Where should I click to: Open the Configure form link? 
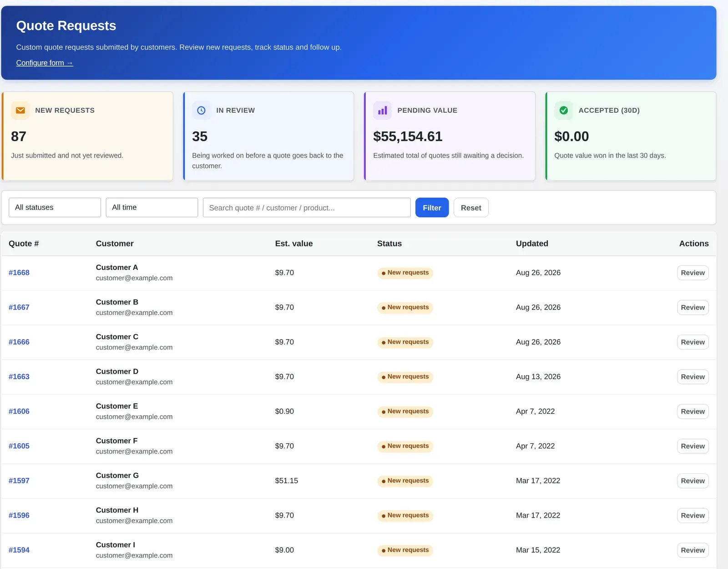pos(45,63)
